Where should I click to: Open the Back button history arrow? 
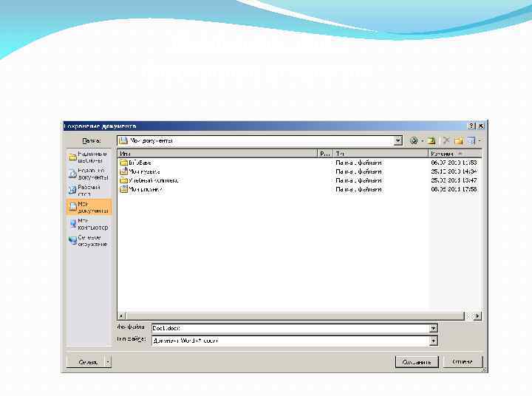pos(423,140)
